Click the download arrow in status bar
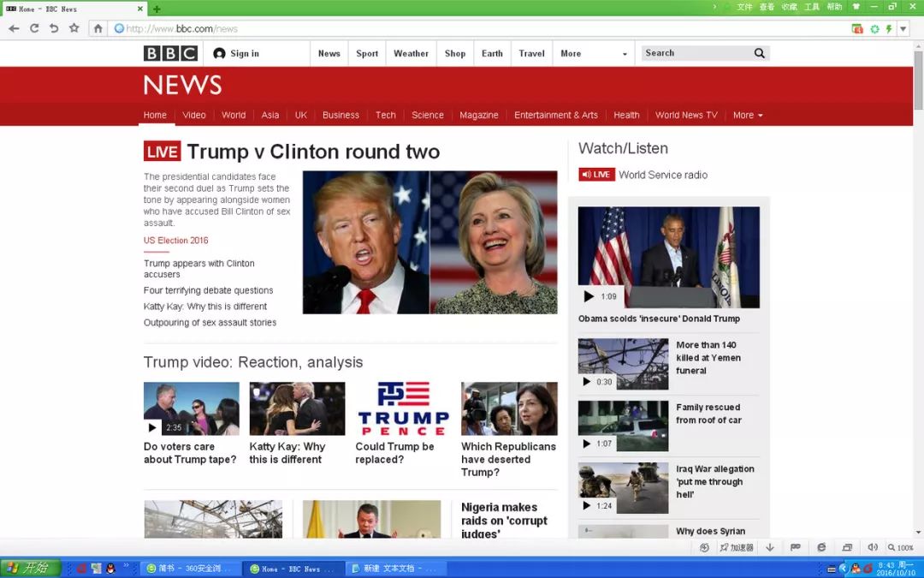Viewport: 924px width, 578px height. [x=770, y=547]
